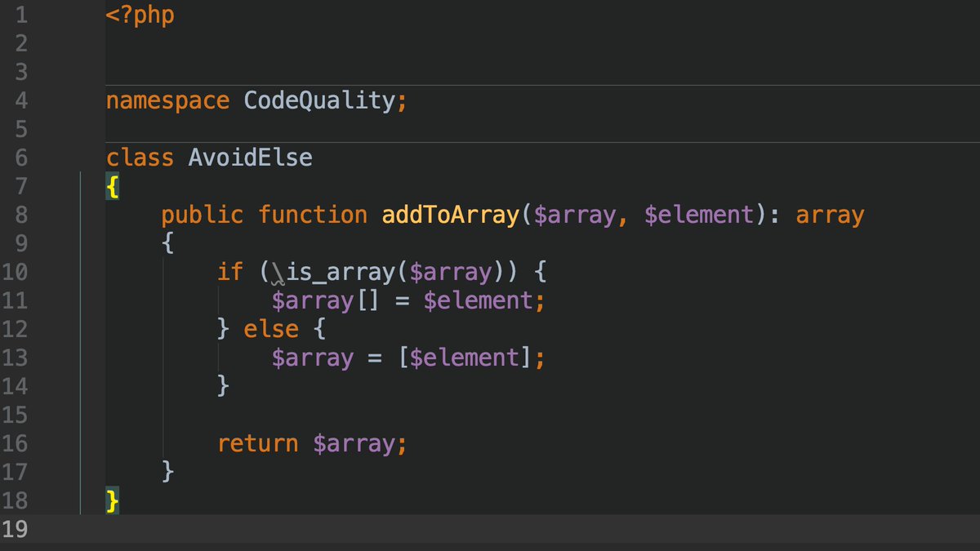The width and height of the screenshot is (980, 551).
Task: Click the "else" keyword
Action: click(271, 329)
